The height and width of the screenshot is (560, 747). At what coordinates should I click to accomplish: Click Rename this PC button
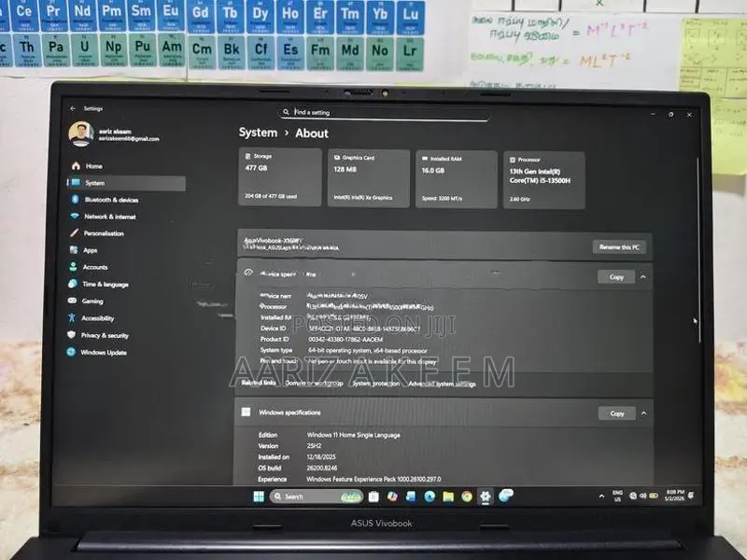pyautogui.click(x=619, y=246)
